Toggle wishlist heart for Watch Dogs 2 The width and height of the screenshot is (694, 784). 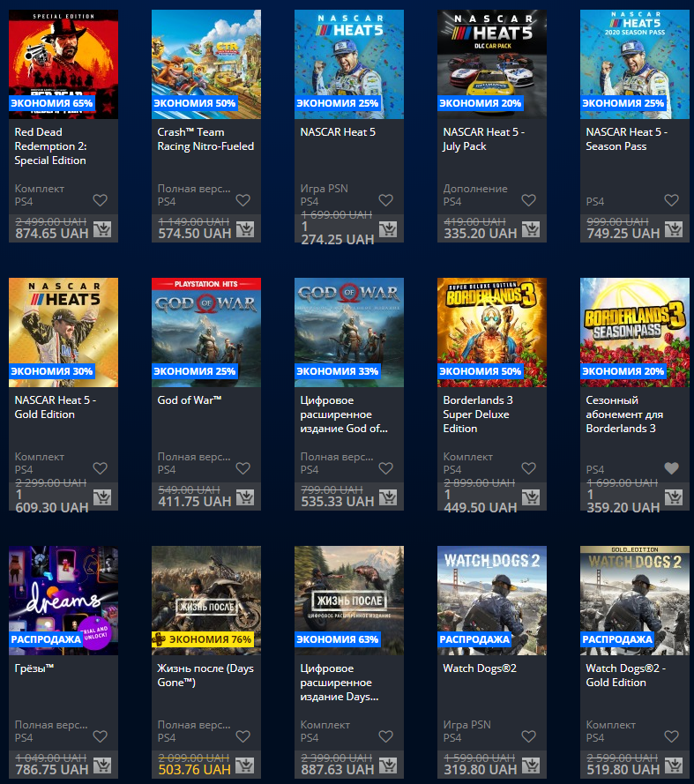coord(528,737)
